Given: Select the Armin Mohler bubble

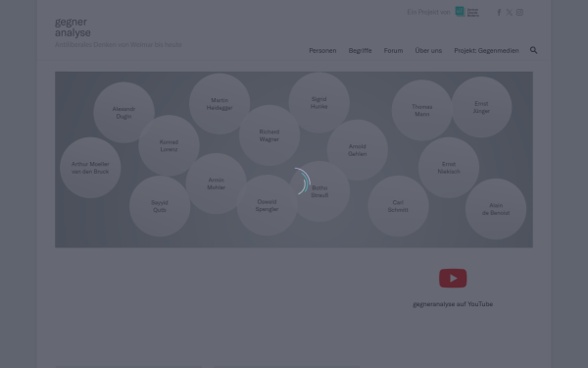Looking at the screenshot, I should (x=216, y=184).
